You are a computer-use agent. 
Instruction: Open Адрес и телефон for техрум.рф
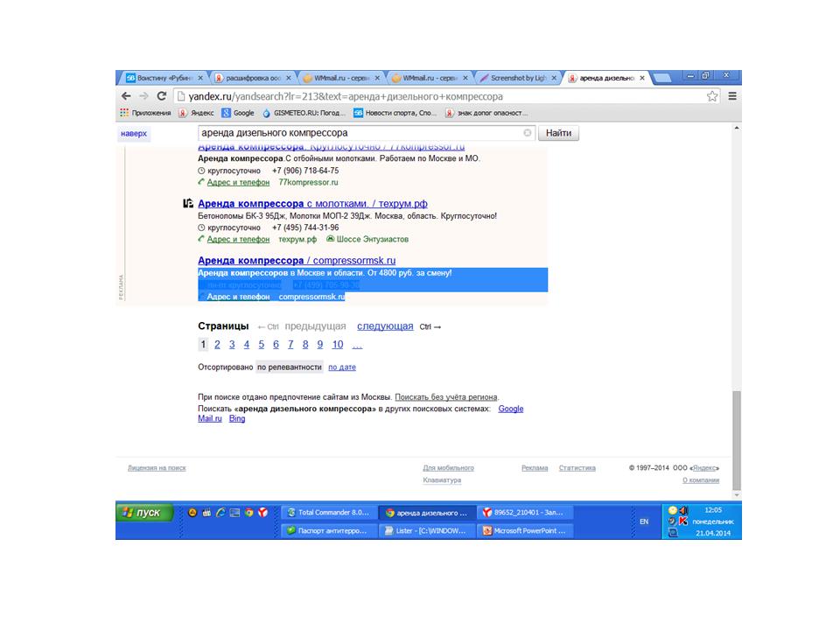click(238, 239)
